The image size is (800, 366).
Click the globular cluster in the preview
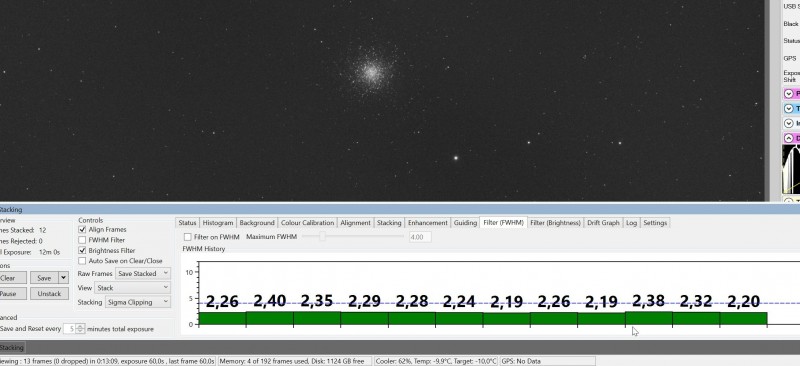(372, 72)
